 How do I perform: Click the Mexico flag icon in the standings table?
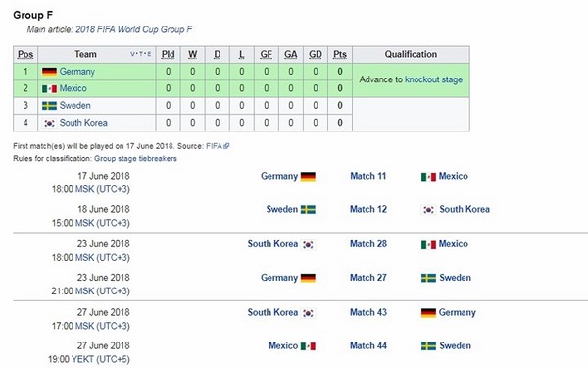coord(49,88)
